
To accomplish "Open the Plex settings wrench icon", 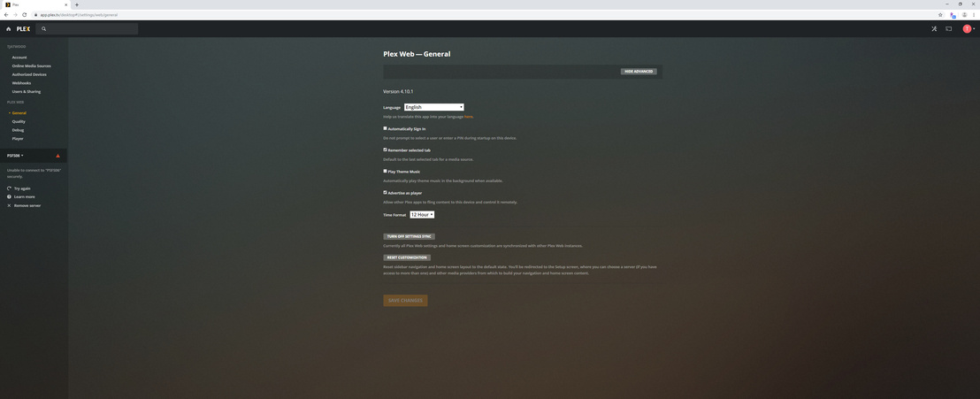I will (x=934, y=29).
